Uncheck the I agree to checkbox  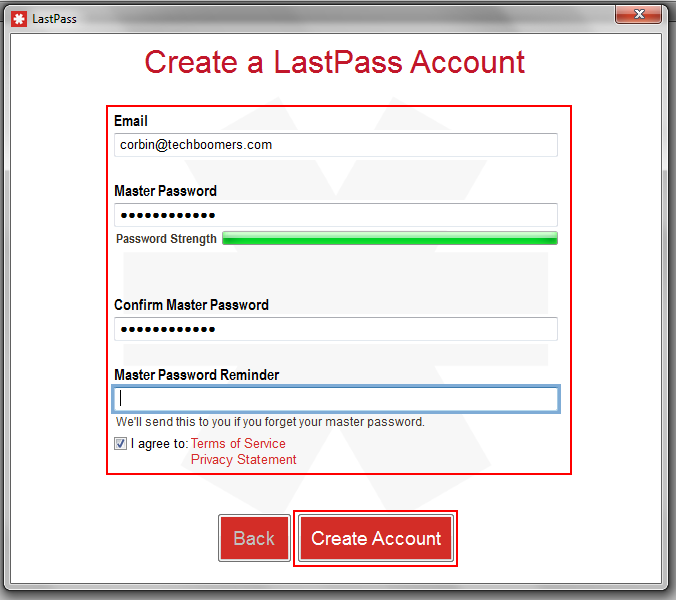tap(120, 443)
